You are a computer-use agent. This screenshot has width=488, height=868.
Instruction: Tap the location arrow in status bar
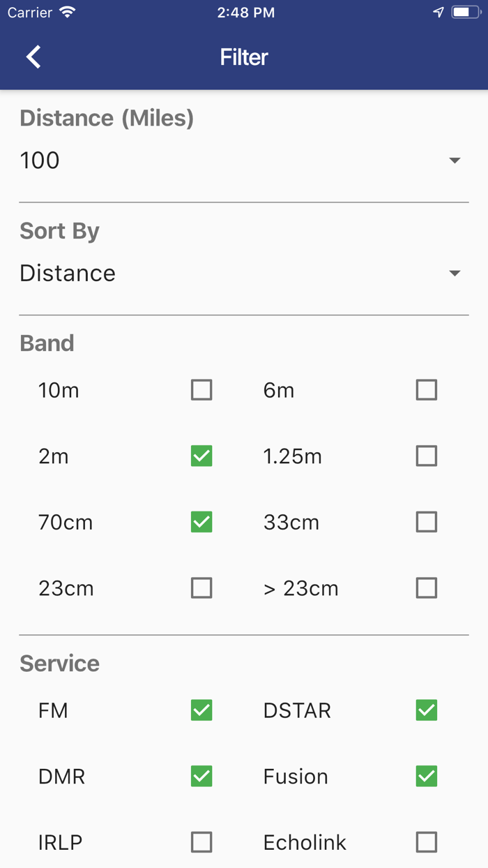(x=439, y=13)
